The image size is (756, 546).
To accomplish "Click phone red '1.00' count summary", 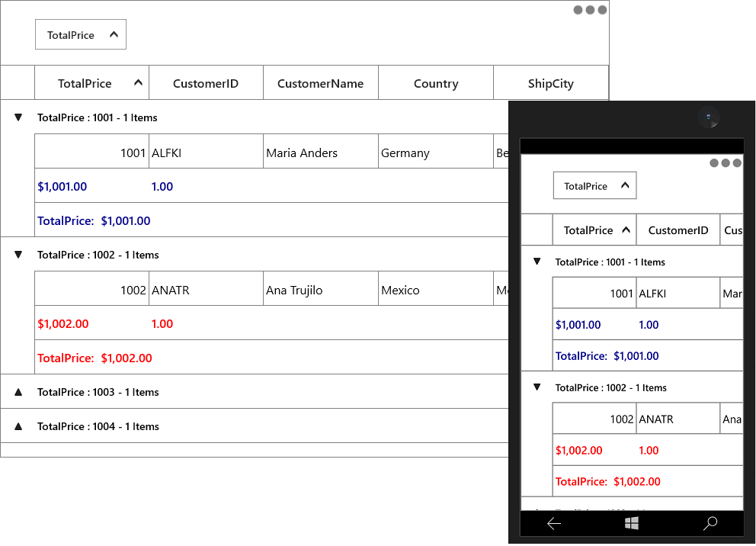I will (649, 451).
